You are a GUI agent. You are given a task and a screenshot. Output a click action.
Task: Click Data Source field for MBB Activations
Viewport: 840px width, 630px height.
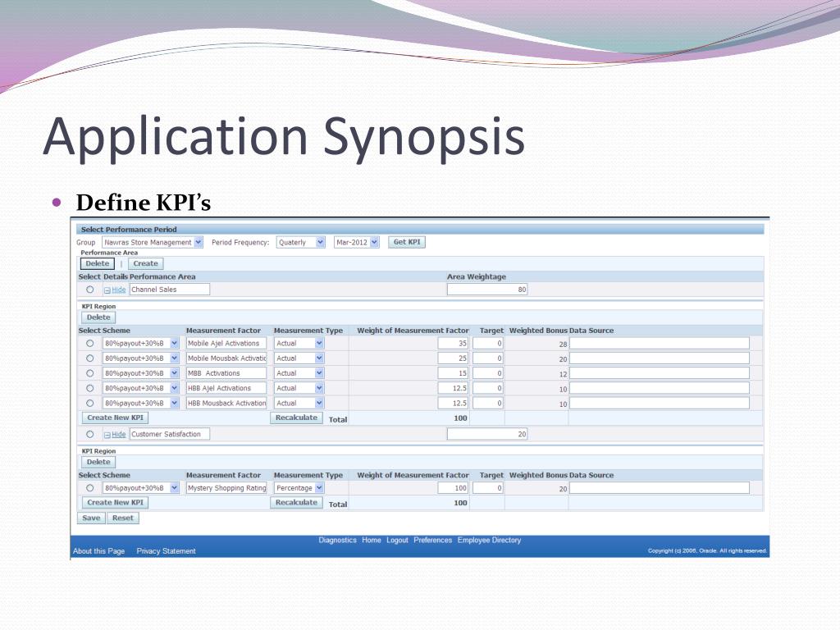click(660, 373)
